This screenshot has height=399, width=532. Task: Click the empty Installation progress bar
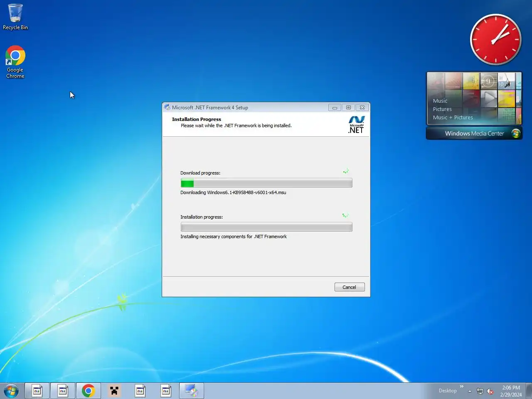[x=266, y=227]
